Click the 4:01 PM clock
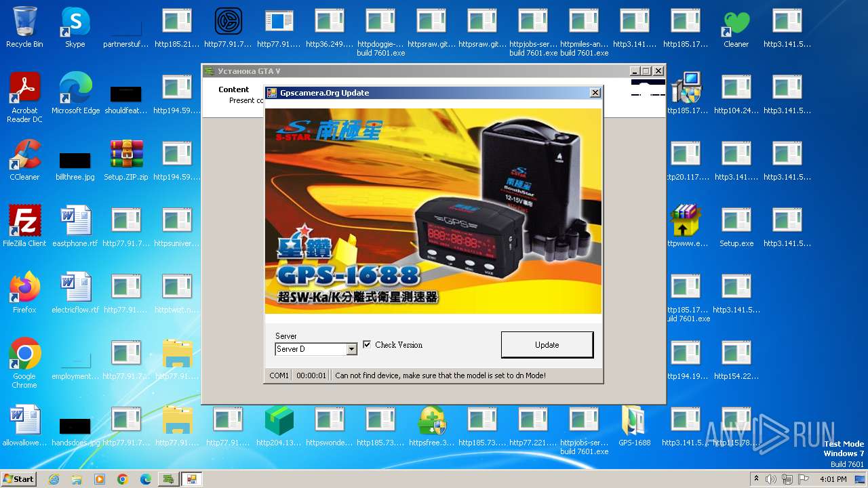 tap(833, 479)
